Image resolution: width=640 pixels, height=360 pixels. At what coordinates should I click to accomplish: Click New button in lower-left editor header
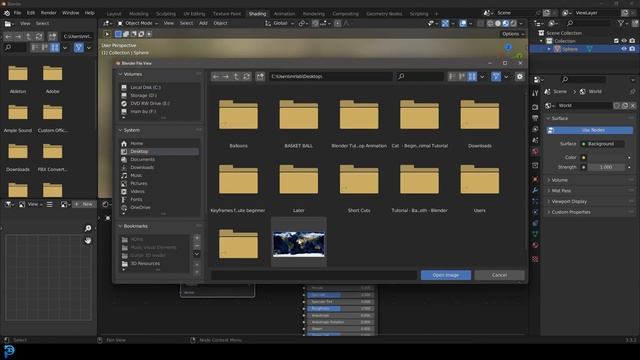click(x=84, y=204)
